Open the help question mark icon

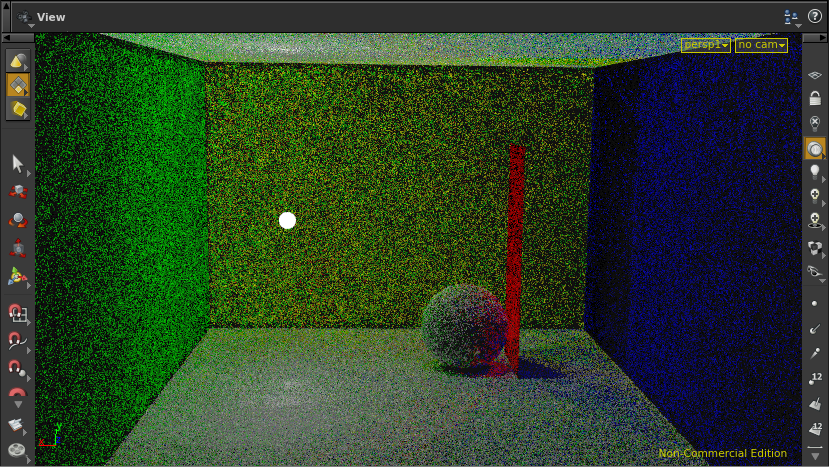point(815,16)
